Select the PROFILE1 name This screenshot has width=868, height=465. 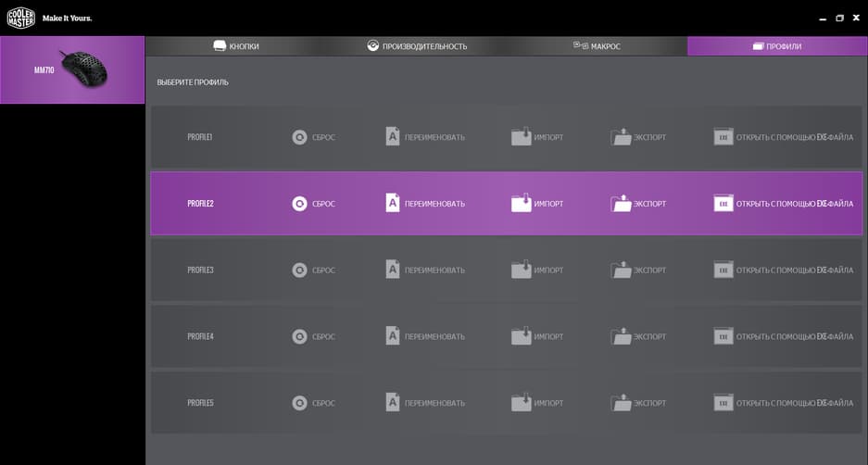(x=200, y=137)
